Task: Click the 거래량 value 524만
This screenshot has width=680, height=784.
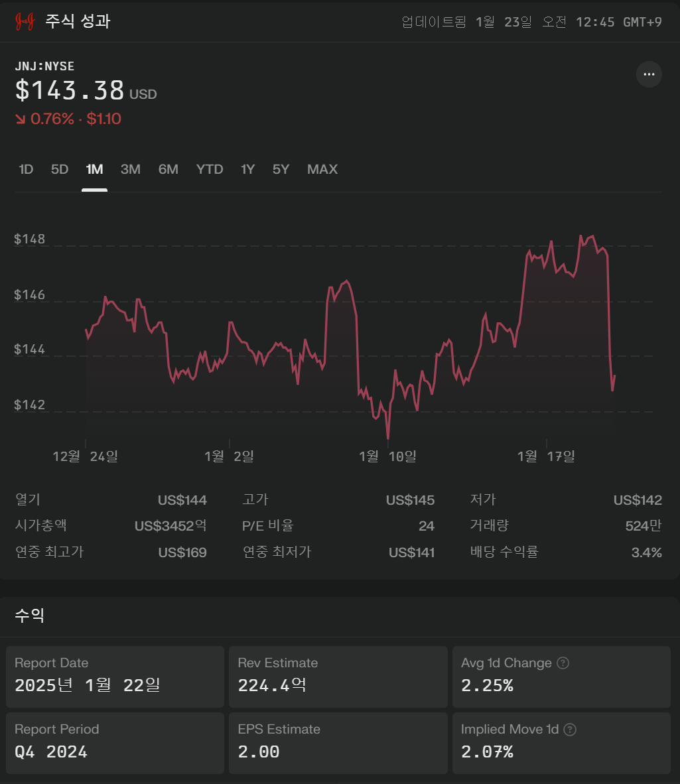Action: (x=644, y=526)
